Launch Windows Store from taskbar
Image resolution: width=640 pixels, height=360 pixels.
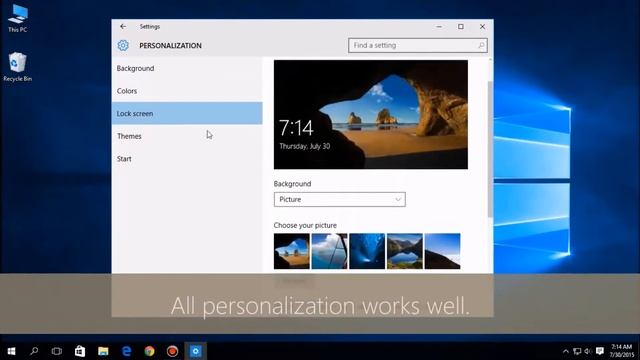80,351
